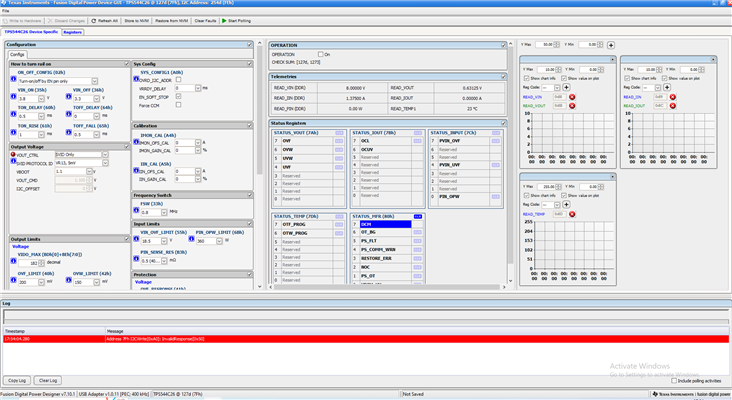Image resolution: width=732 pixels, height=400 pixels.
Task: Click the green Start Polling play icon
Action: 224,21
